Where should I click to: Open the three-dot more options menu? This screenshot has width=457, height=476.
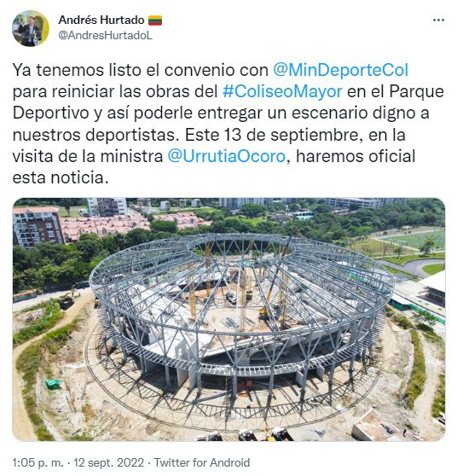[x=438, y=20]
